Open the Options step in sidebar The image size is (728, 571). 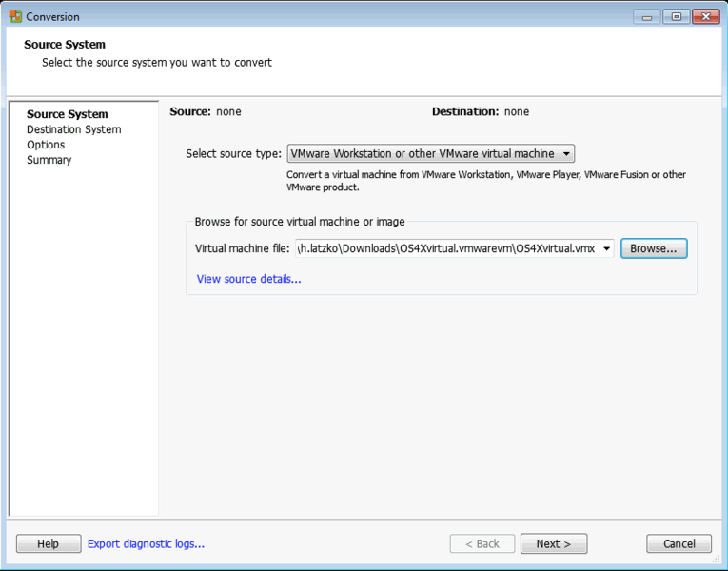pyautogui.click(x=46, y=145)
